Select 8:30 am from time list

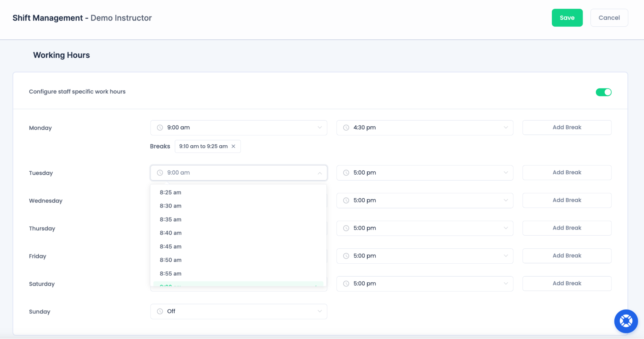[238, 206]
